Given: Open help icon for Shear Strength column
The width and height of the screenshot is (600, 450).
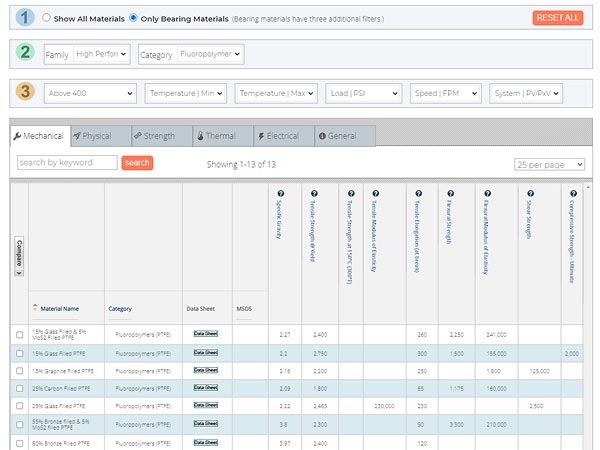Looking at the screenshot, I should pyautogui.click(x=530, y=193).
